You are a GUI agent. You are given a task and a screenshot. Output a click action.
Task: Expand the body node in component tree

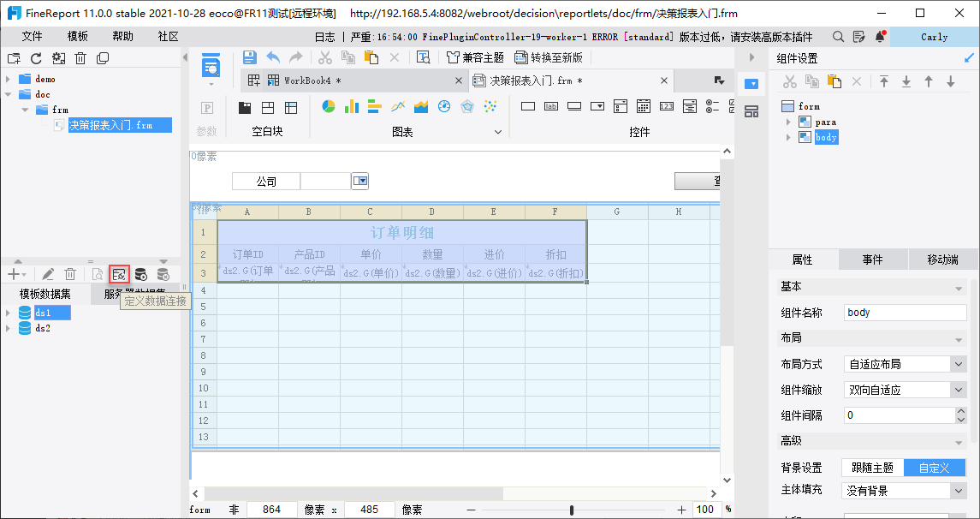point(789,137)
